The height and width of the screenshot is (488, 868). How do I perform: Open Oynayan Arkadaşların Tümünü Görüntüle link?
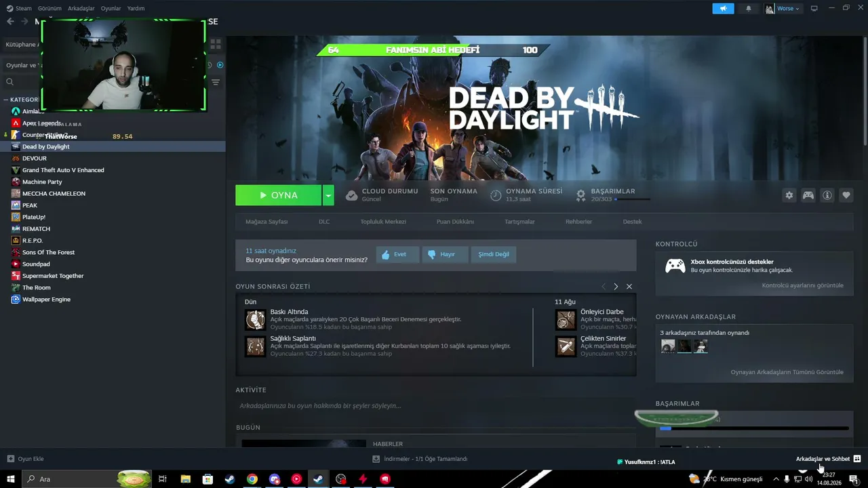click(x=787, y=372)
